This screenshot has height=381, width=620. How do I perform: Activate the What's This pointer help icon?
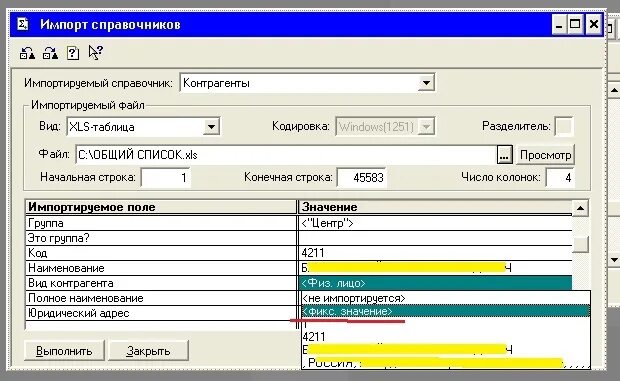coord(95,53)
